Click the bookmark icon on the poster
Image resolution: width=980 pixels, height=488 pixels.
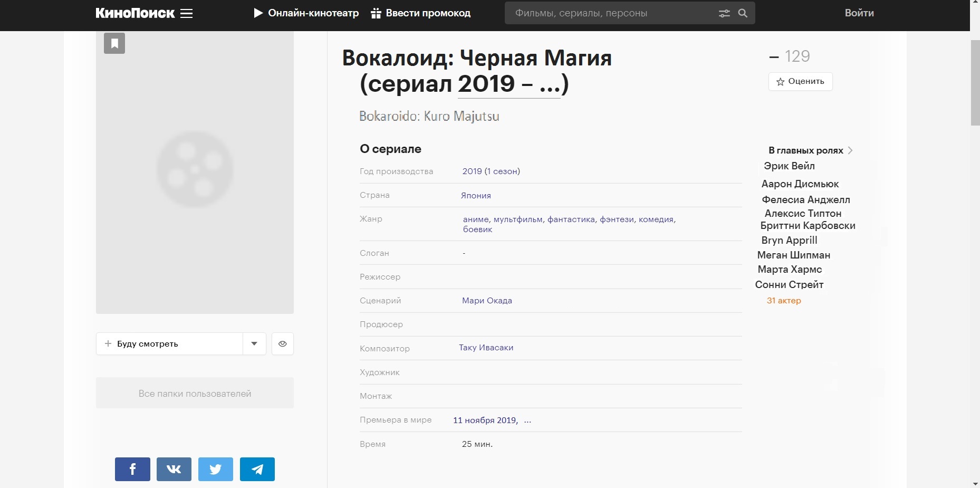114,43
